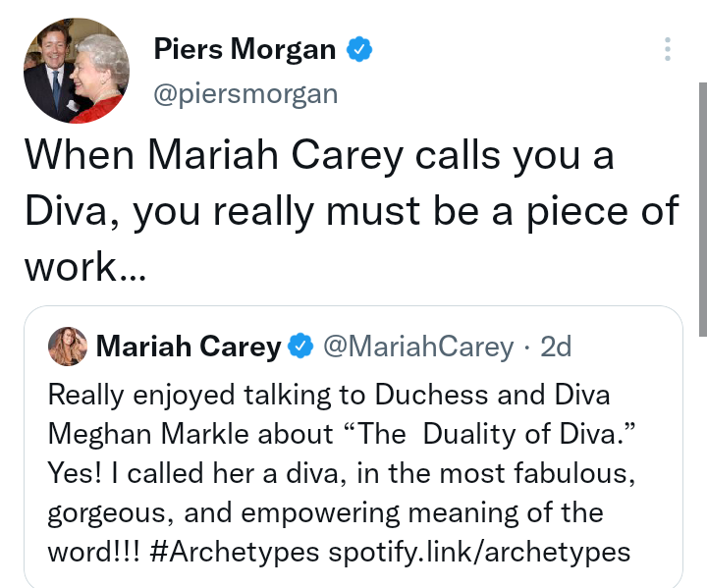Open the @MariahCarey handle
The image size is (707, 588).
point(417,347)
